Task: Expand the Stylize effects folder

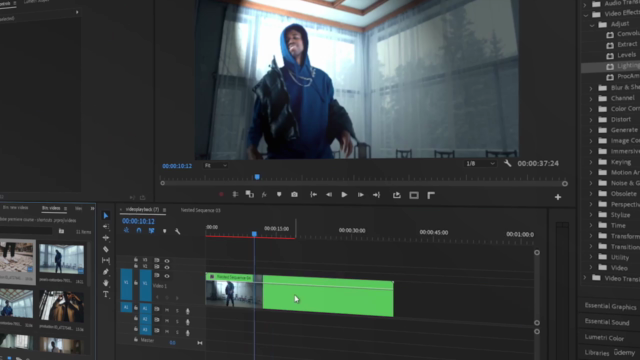Action: [591, 215]
